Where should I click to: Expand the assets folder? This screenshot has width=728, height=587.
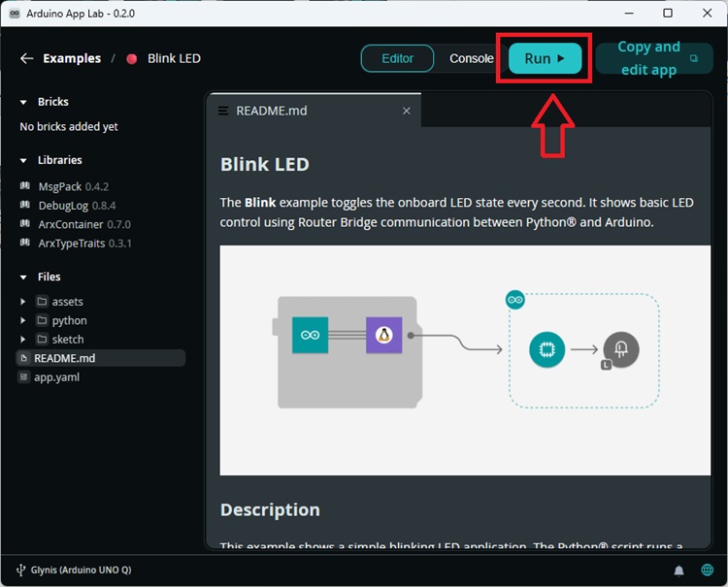23,302
